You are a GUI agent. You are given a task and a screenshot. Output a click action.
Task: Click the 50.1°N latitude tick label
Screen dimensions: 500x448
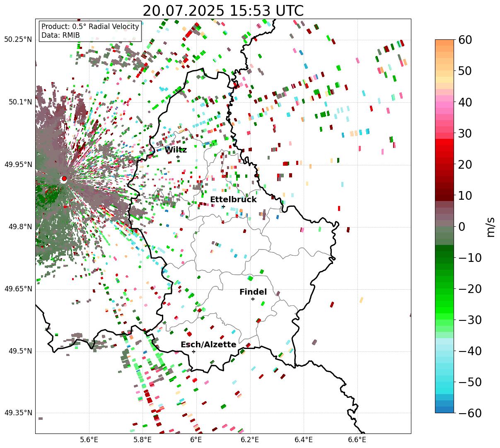(x=19, y=102)
